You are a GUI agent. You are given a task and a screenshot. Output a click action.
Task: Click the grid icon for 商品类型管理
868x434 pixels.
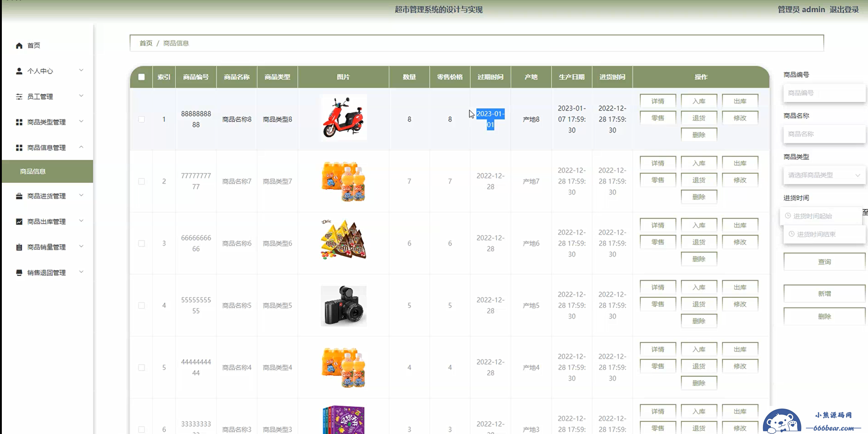click(x=19, y=122)
